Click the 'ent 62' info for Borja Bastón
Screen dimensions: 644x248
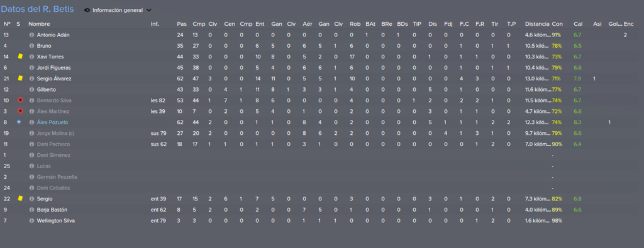pyautogui.click(x=158, y=210)
